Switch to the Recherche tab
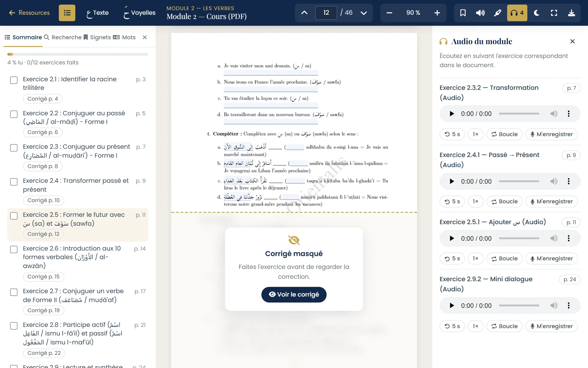The height and width of the screenshot is (368, 588). tap(63, 37)
